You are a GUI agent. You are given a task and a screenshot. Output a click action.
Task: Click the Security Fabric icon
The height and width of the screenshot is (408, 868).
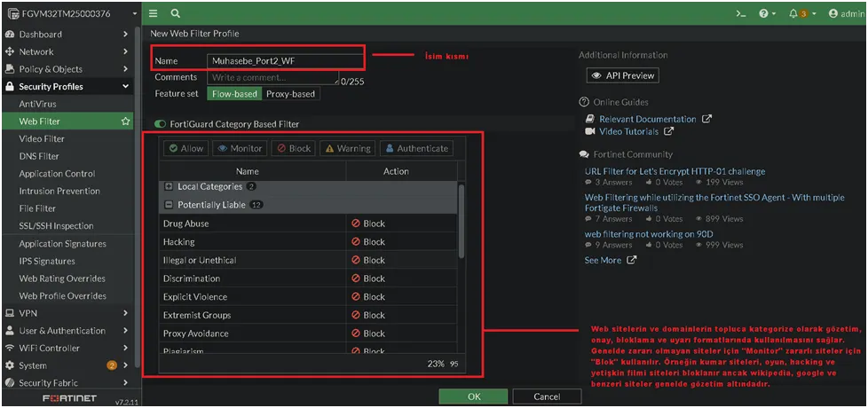coord(10,383)
